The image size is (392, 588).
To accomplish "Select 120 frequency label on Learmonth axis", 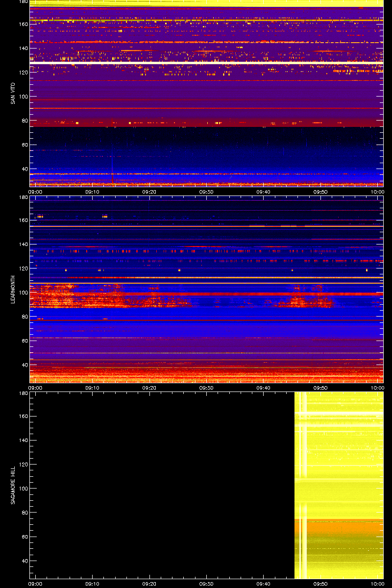I will [x=23, y=268].
